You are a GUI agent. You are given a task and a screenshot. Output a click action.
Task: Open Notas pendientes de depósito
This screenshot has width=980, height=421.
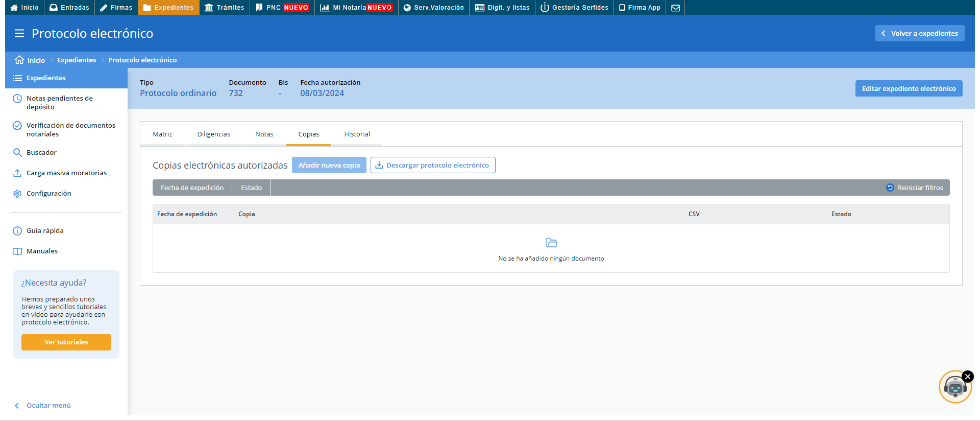59,103
